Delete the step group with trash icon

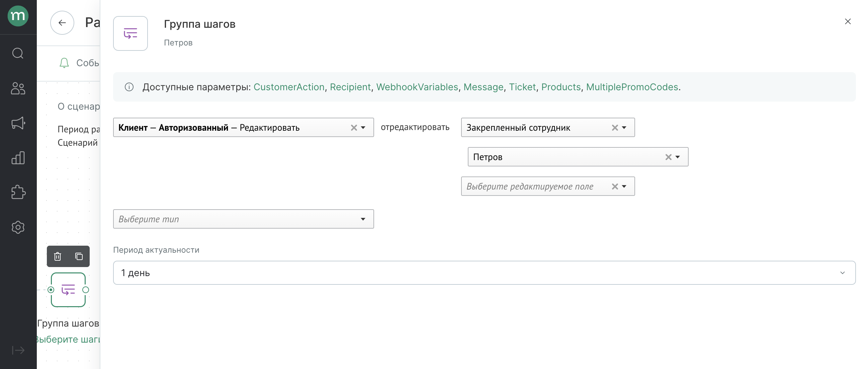[58, 257]
